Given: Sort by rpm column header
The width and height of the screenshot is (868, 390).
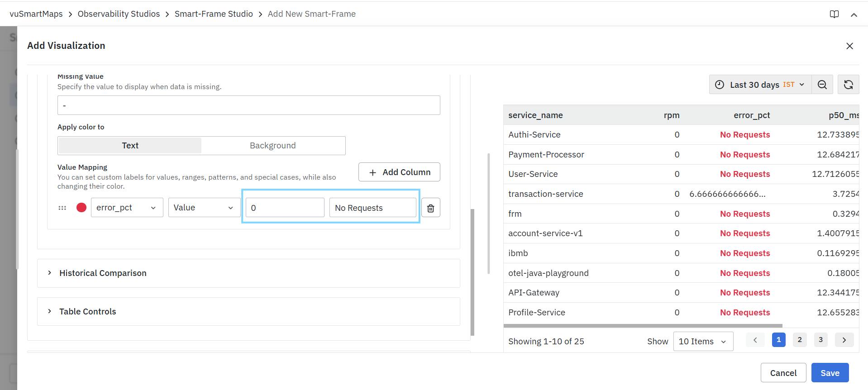Looking at the screenshot, I should [x=672, y=115].
